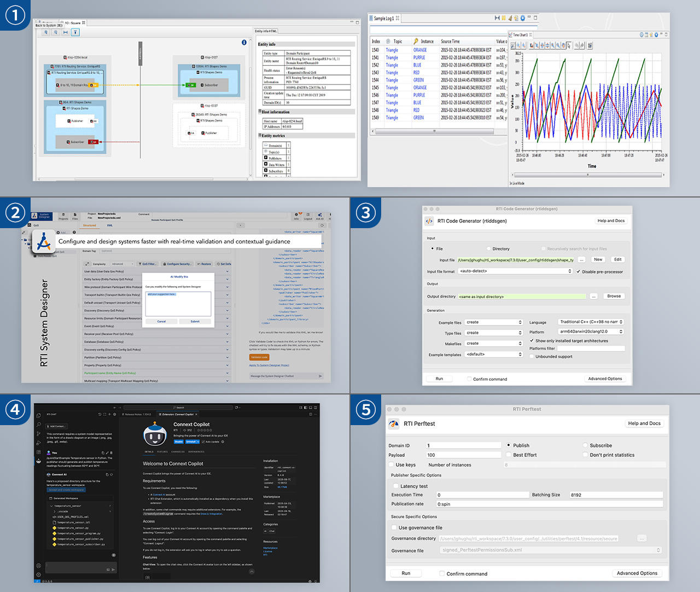Click the horizontal scrollbar under Time Chart

(x=588, y=175)
